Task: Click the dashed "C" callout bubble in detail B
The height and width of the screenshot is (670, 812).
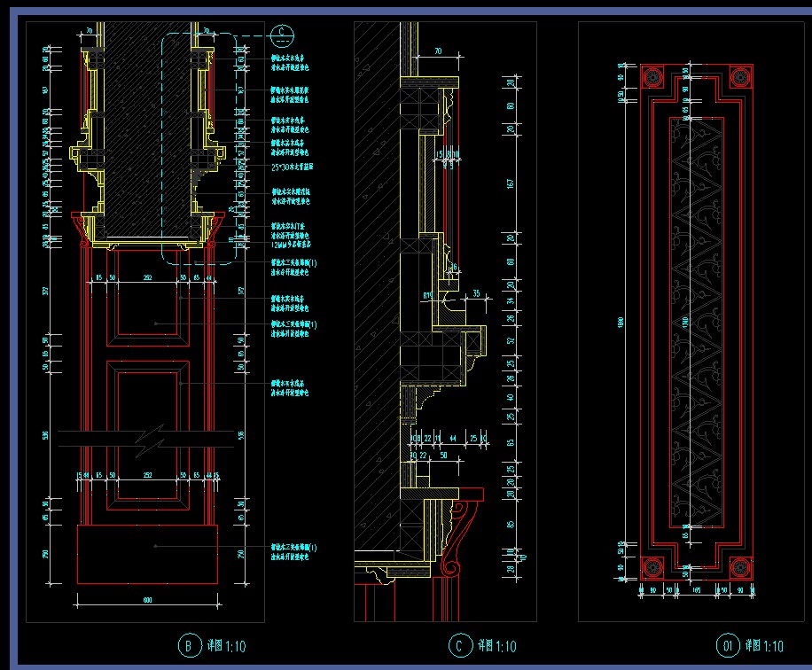Action: (282, 35)
